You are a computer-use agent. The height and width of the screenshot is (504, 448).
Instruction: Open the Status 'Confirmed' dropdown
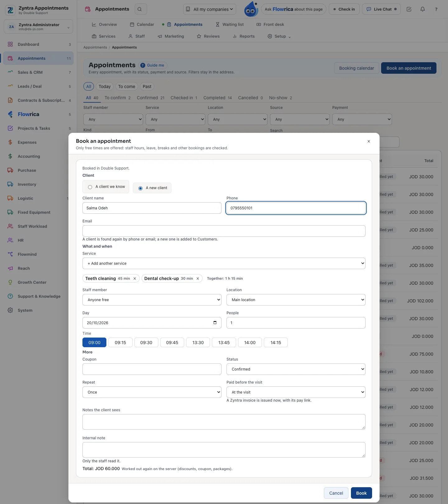pos(296,369)
